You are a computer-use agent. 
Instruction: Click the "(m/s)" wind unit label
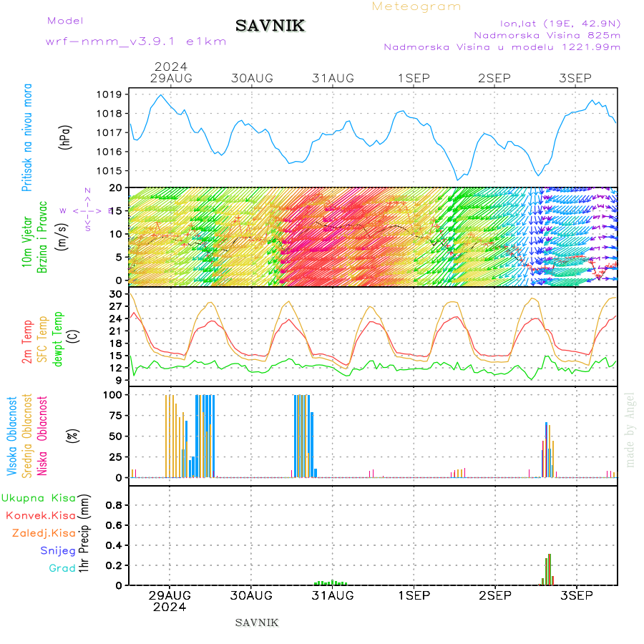point(62,237)
